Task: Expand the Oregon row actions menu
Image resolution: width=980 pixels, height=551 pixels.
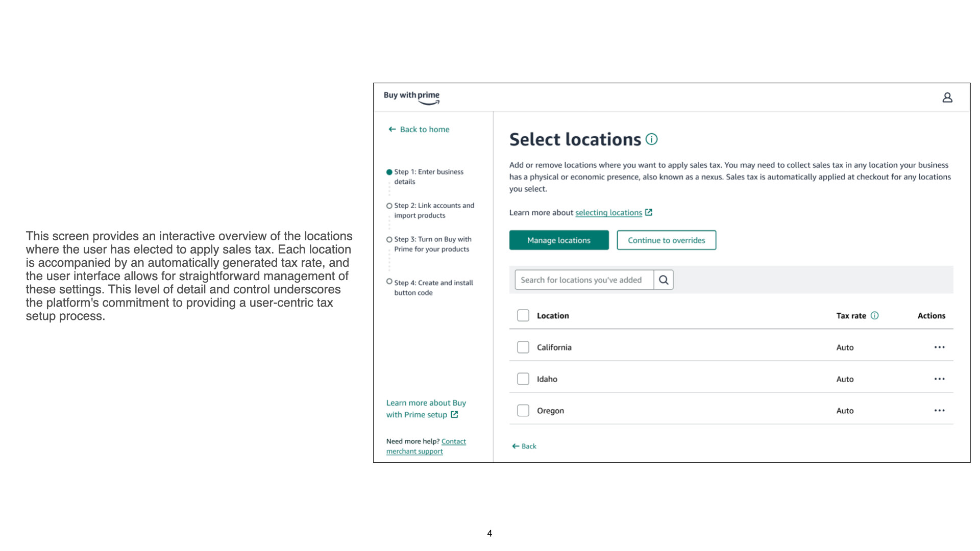Action: tap(939, 411)
